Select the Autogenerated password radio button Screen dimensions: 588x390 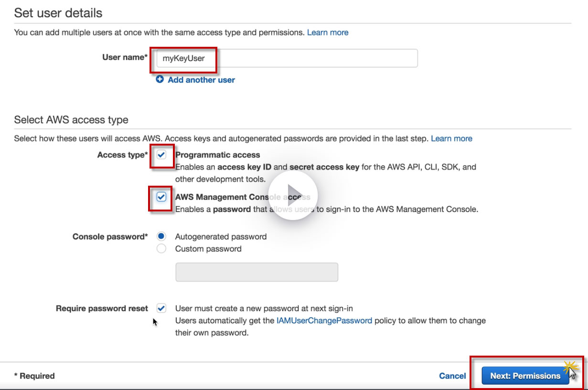pyautogui.click(x=161, y=236)
